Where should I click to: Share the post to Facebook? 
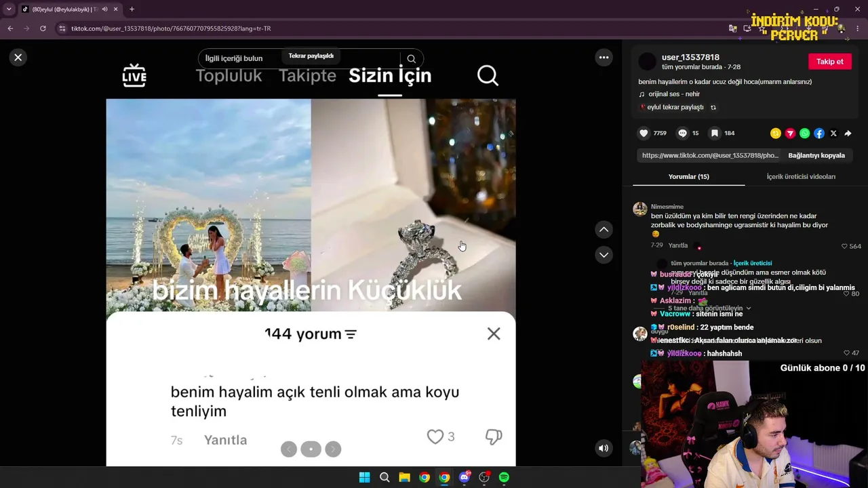(x=819, y=134)
